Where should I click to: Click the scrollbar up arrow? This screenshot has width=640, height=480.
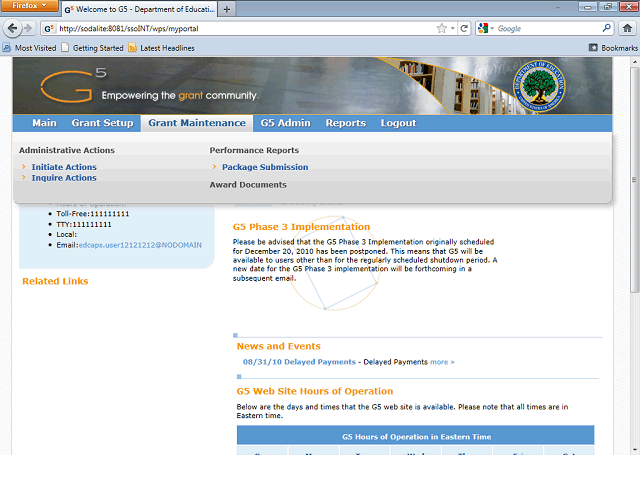634,62
